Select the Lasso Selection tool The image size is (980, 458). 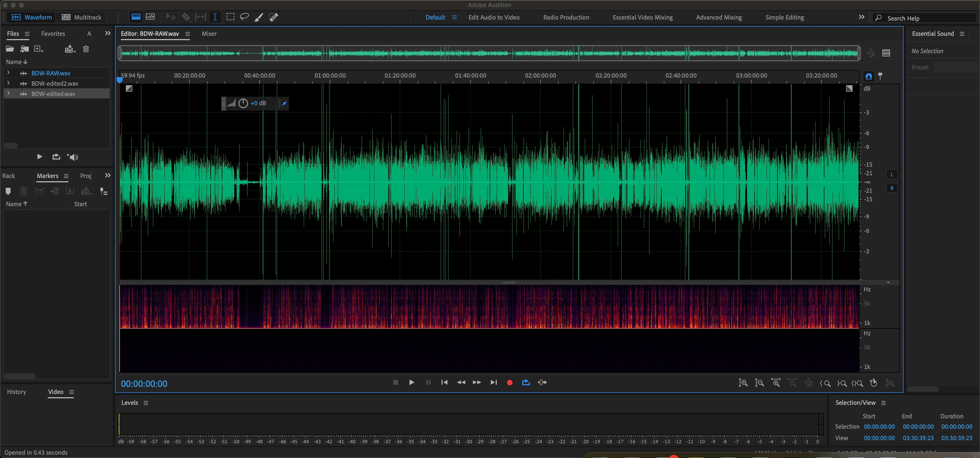point(245,17)
